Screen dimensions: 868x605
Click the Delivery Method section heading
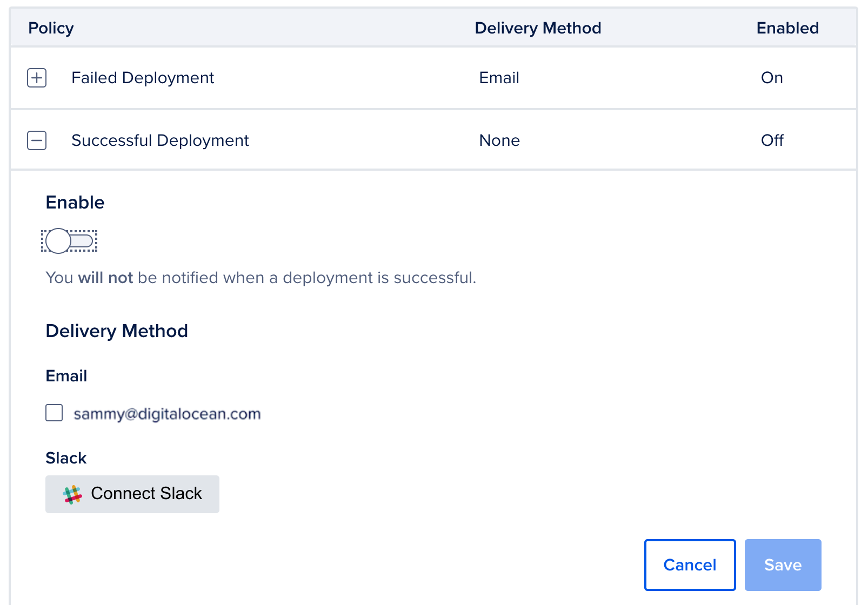point(117,331)
